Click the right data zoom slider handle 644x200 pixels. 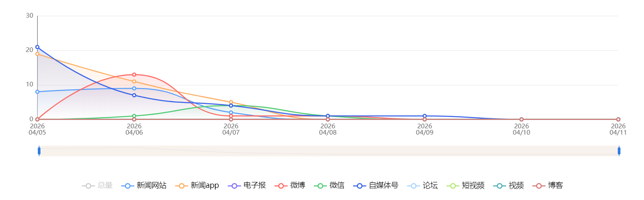pyautogui.click(x=619, y=151)
